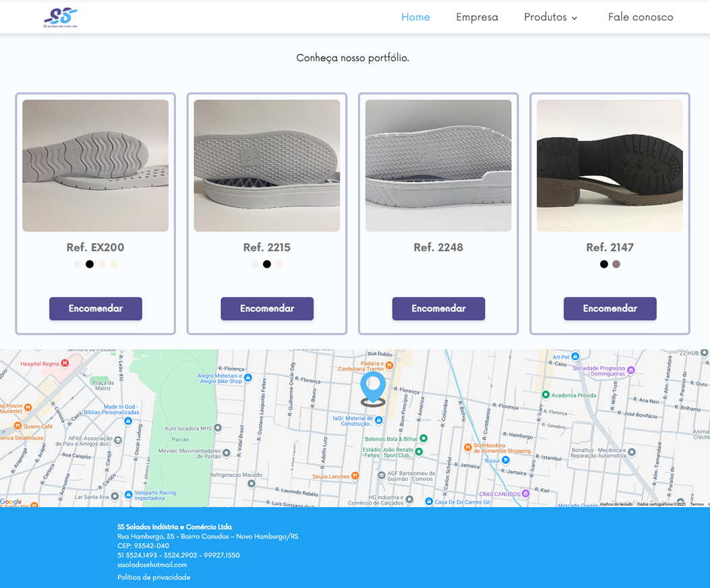Image resolution: width=710 pixels, height=588 pixels.
Task: Click the blue location pin on map
Action: pyautogui.click(x=373, y=388)
